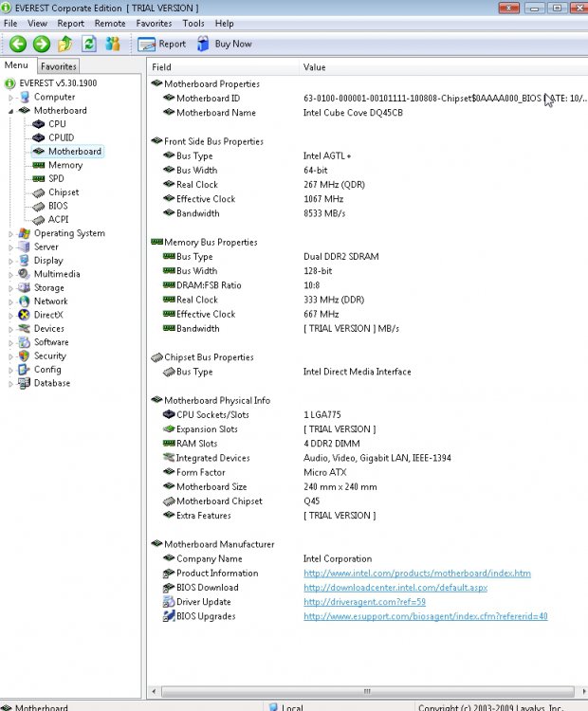Click the Display monitor icon

click(x=25, y=261)
